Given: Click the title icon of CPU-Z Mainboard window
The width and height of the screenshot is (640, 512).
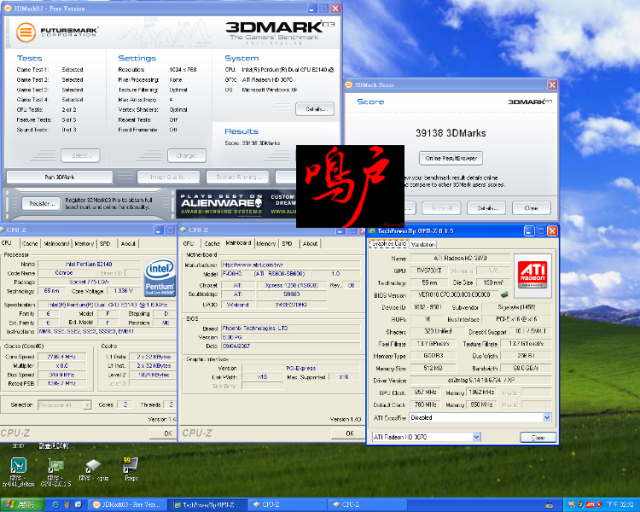Looking at the screenshot, I should pyautogui.click(x=183, y=230).
